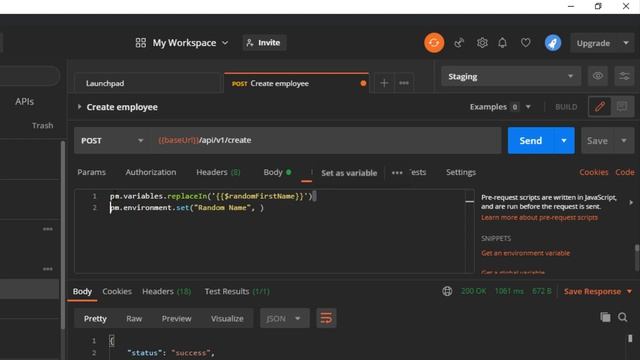
Task: Switch response view to Preview
Action: point(176,318)
